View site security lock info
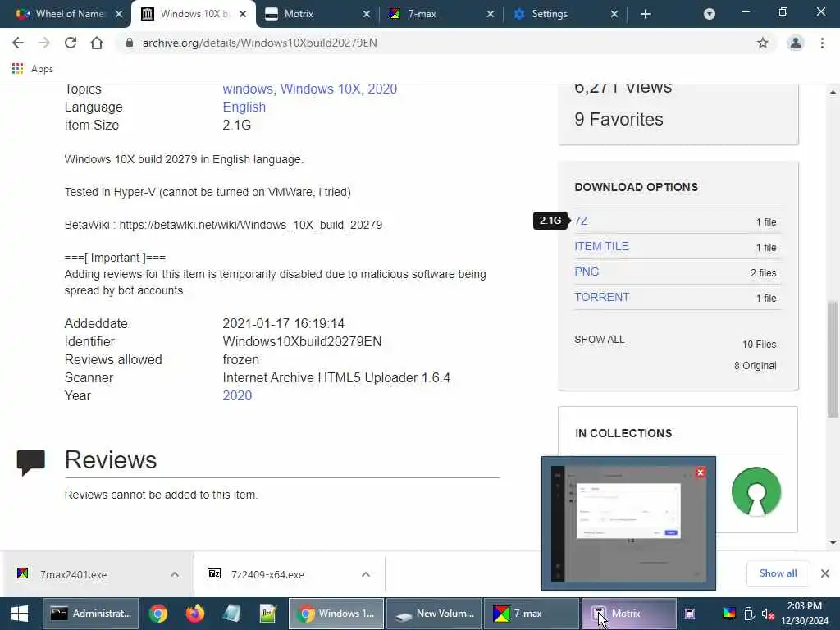 point(129,43)
